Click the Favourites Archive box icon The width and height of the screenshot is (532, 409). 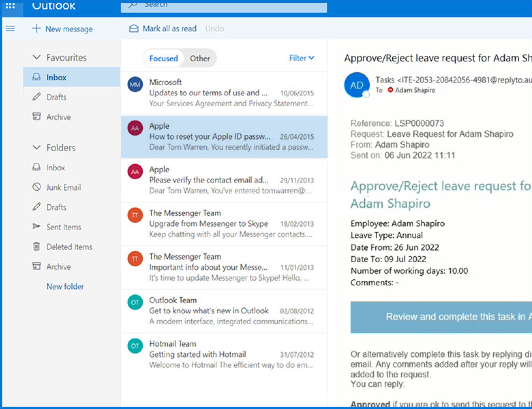(37, 116)
